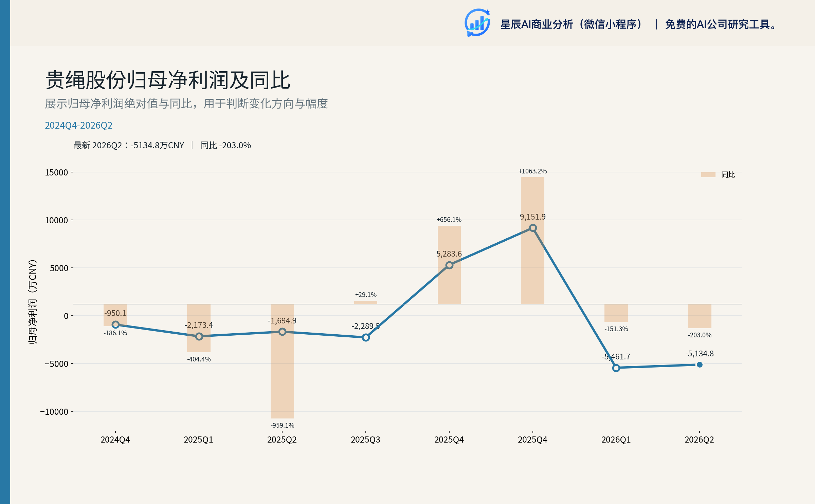Click the line data point labeled -2,173.4

(199, 336)
